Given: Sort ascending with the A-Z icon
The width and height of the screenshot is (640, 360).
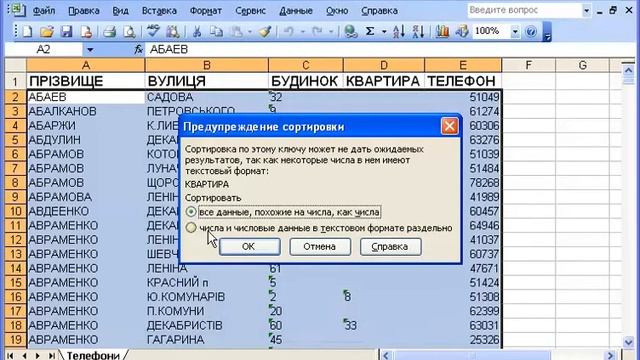Looking at the screenshot, I should [399, 31].
